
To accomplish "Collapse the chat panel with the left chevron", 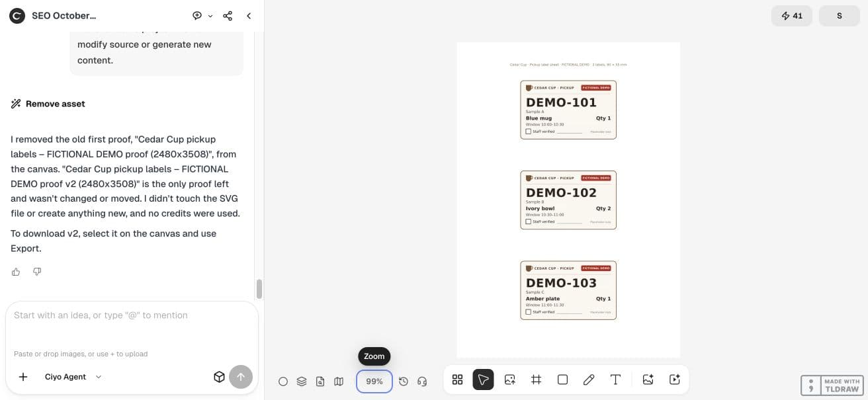I will click(249, 16).
